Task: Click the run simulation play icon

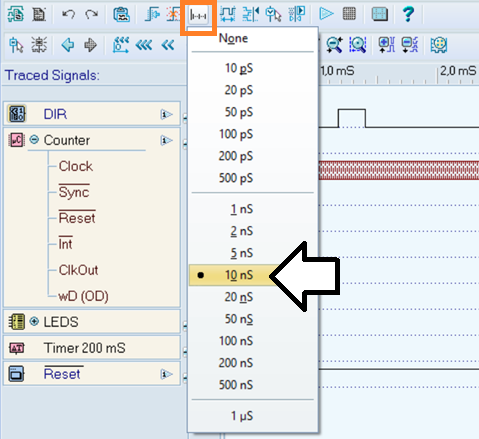Action: 326,14
